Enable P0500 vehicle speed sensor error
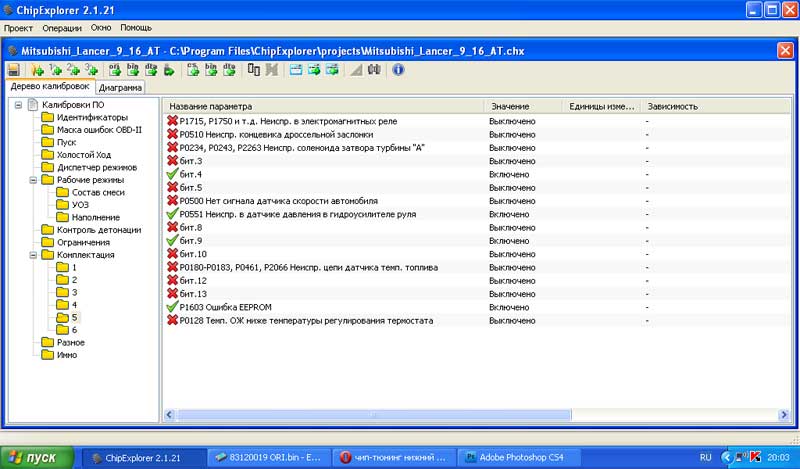Screen dimensions: 800x469 point(172,201)
